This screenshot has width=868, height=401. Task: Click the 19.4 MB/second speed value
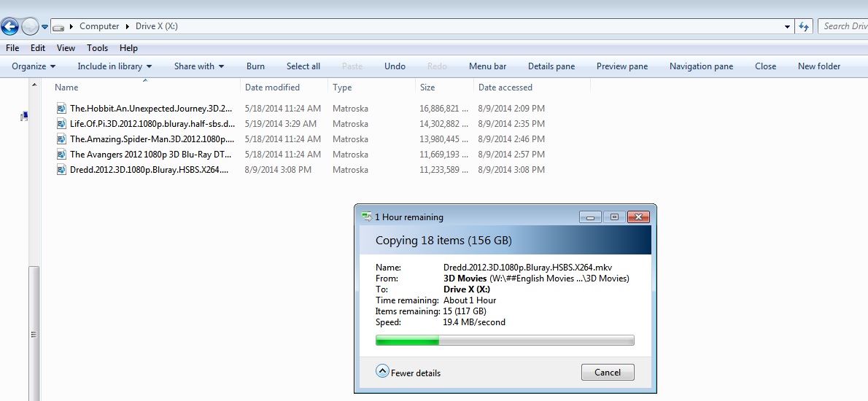click(474, 322)
